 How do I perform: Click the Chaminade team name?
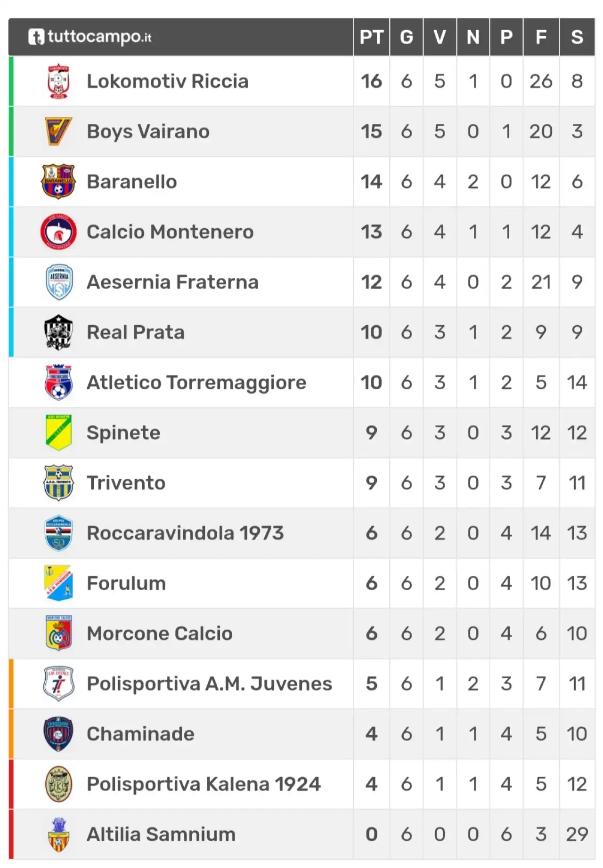[x=140, y=734]
